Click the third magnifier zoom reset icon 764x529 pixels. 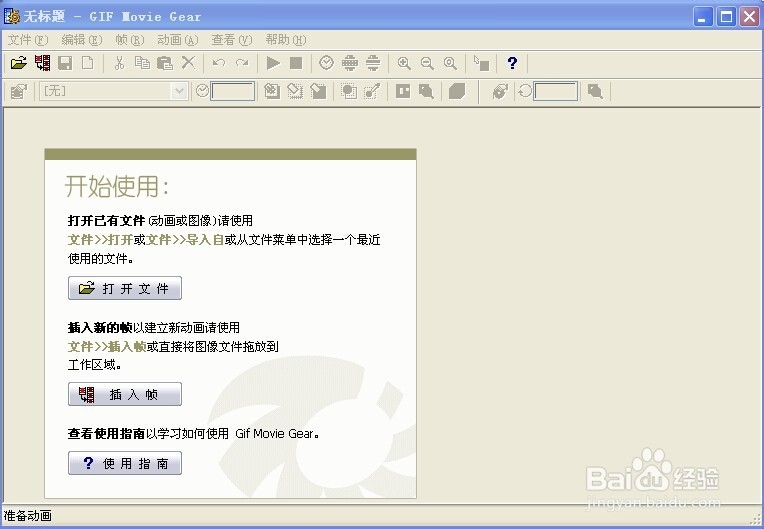450,63
